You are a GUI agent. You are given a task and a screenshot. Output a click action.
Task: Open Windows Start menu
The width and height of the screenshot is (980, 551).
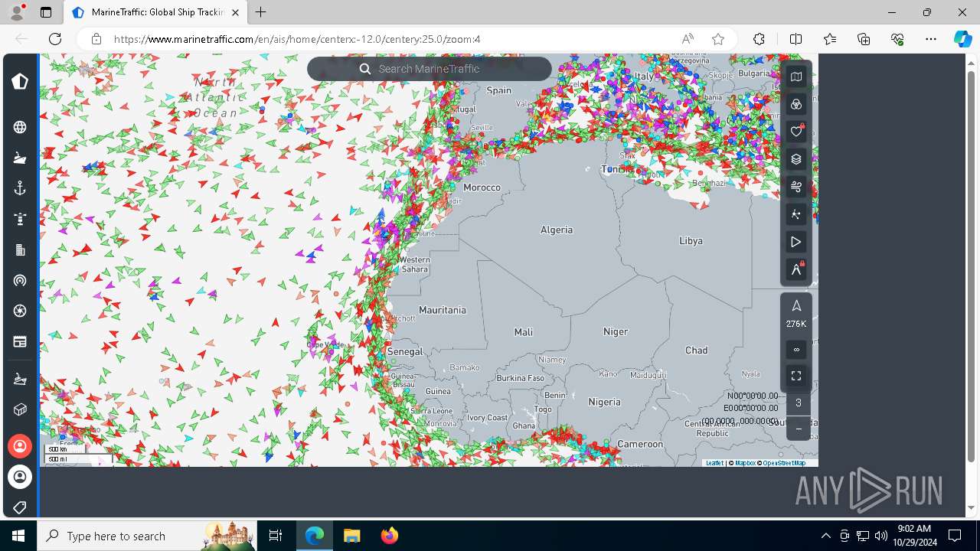tap(18, 536)
